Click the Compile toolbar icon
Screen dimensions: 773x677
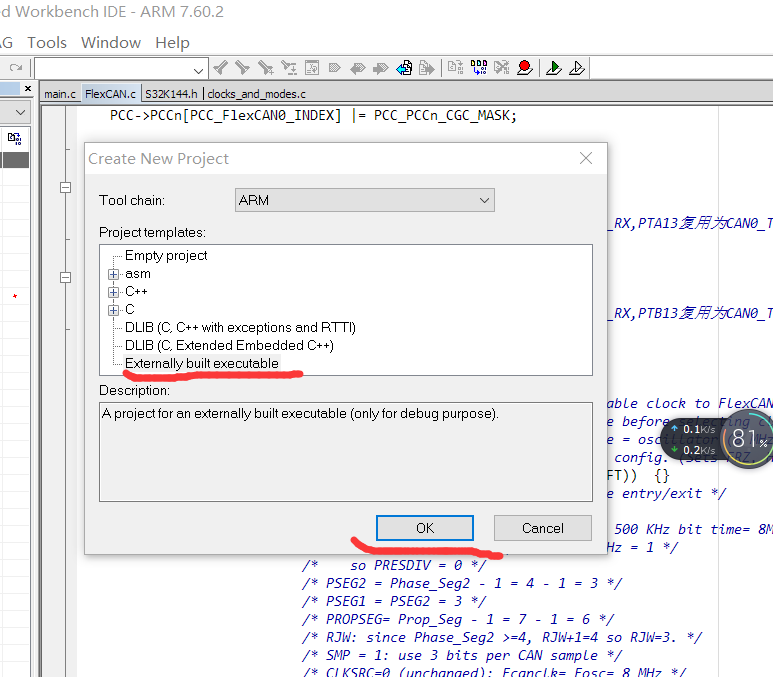pyautogui.click(x=455, y=68)
